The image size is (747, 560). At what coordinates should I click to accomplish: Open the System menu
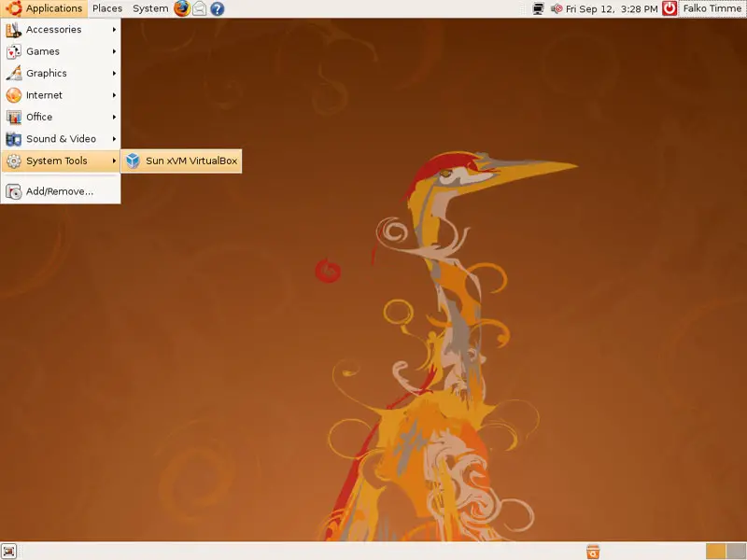pyautogui.click(x=150, y=8)
